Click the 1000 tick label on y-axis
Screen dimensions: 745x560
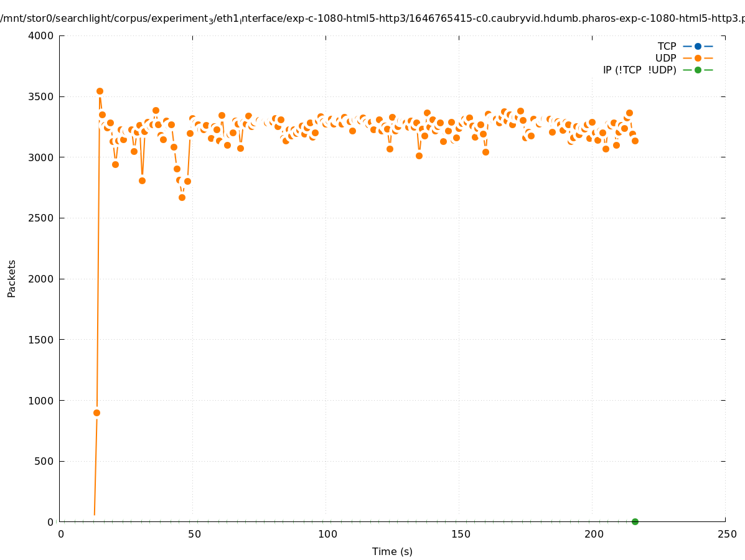pos(42,401)
